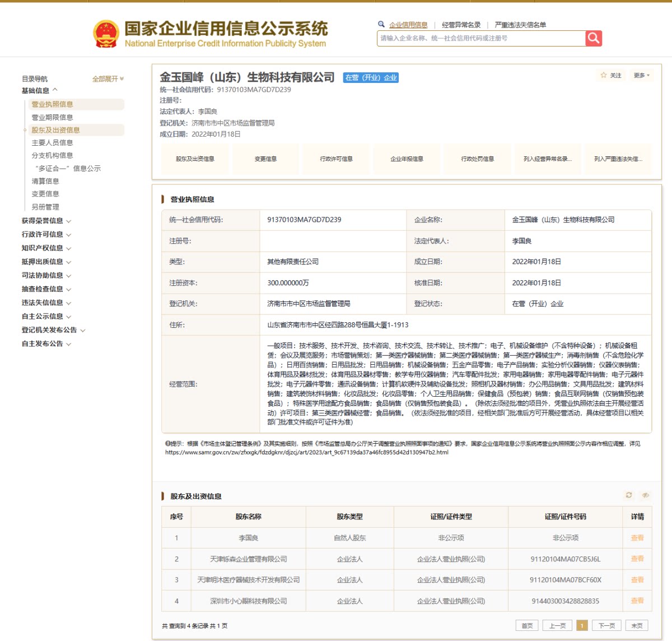View details for 深圳市小心眼科技有限公司
The height and width of the screenshot is (641, 672).
pyautogui.click(x=637, y=601)
